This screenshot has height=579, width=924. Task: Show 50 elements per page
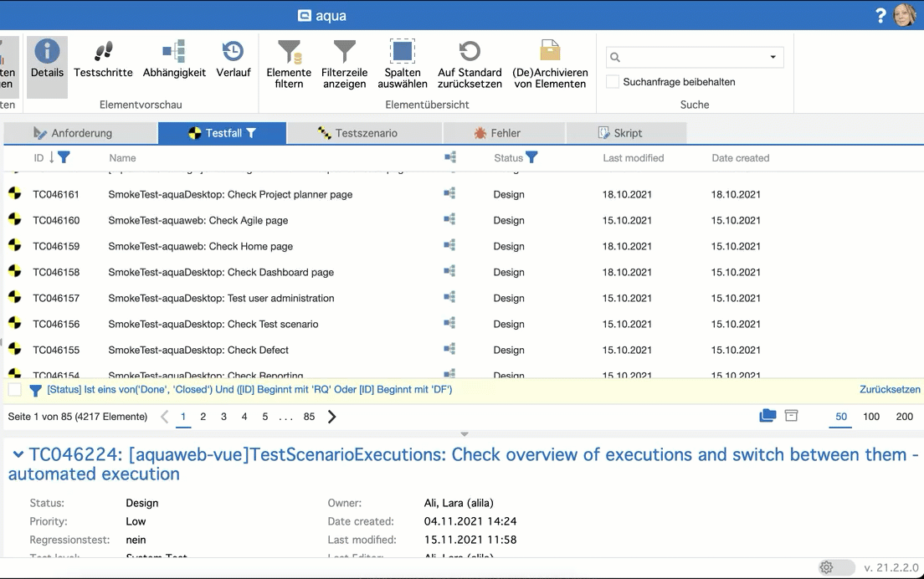click(841, 417)
